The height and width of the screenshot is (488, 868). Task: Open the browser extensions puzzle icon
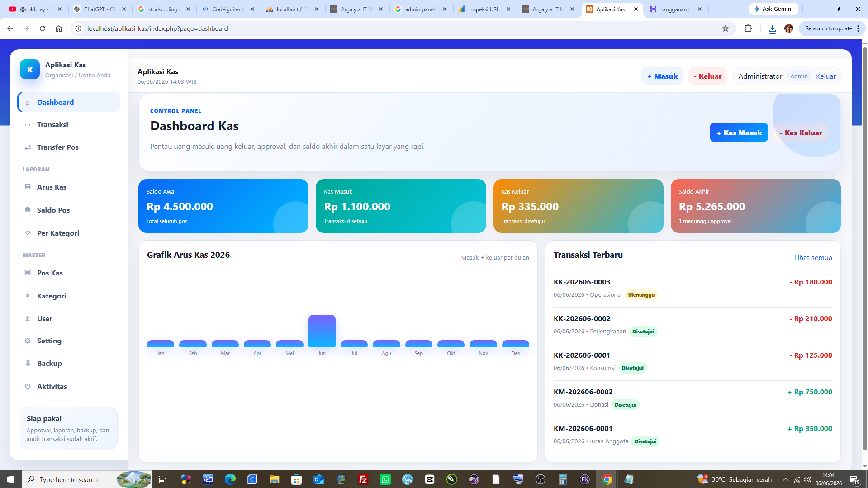tap(749, 28)
